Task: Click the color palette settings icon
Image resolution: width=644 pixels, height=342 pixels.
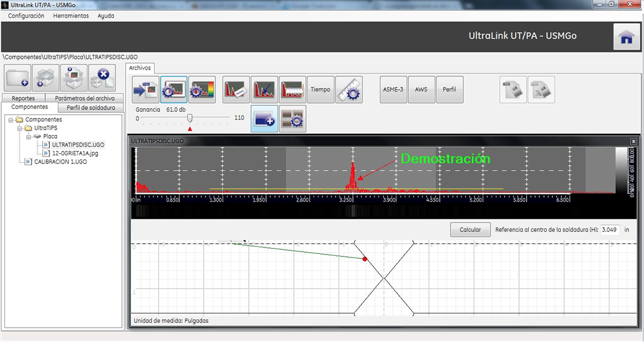Action: (202, 89)
